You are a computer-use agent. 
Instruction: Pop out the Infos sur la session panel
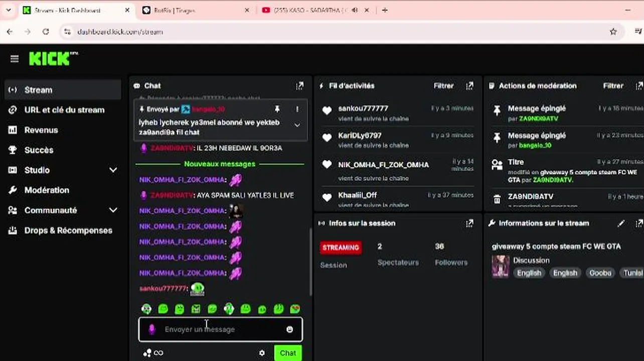click(x=469, y=223)
